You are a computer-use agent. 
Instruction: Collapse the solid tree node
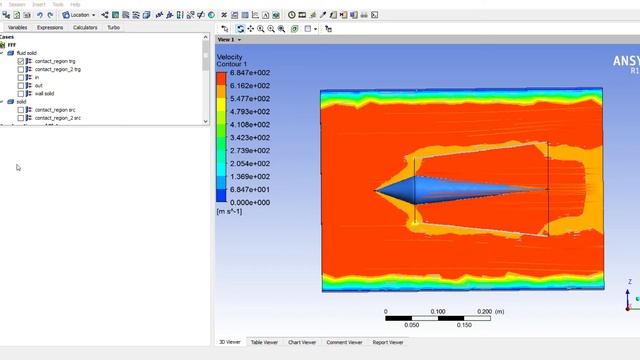2,102
